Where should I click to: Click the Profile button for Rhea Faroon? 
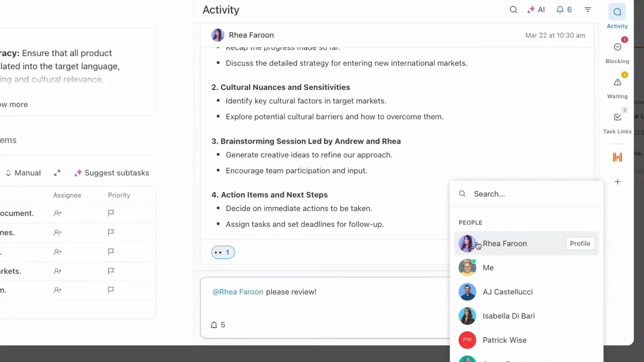pyautogui.click(x=580, y=244)
